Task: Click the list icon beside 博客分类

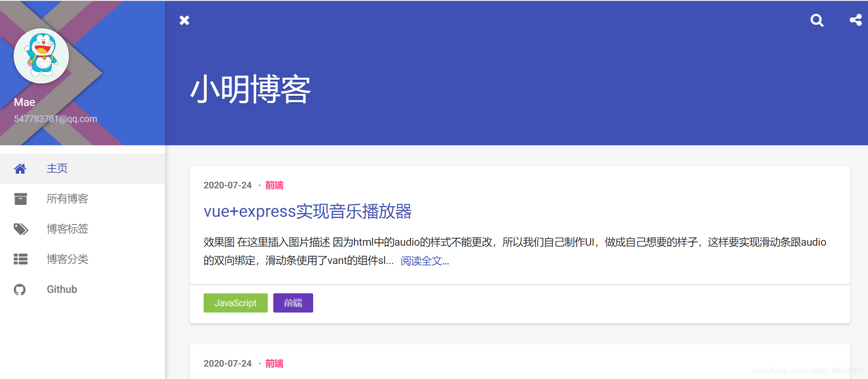Action: pyautogui.click(x=21, y=259)
